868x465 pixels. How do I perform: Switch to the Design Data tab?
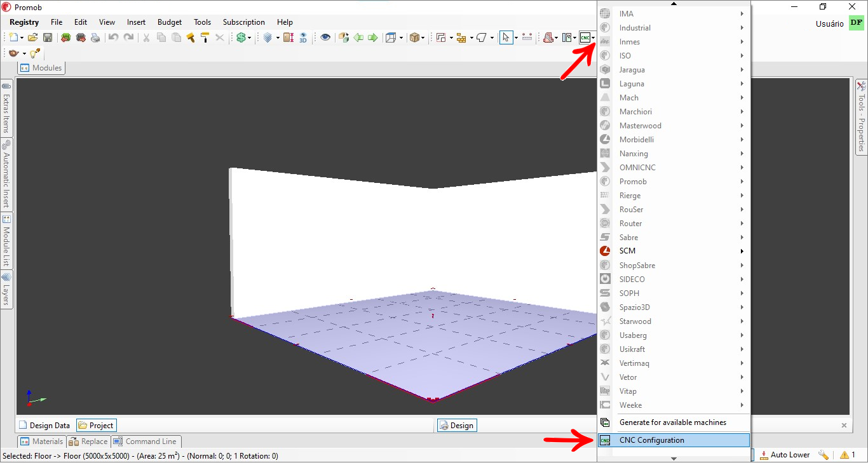44,426
